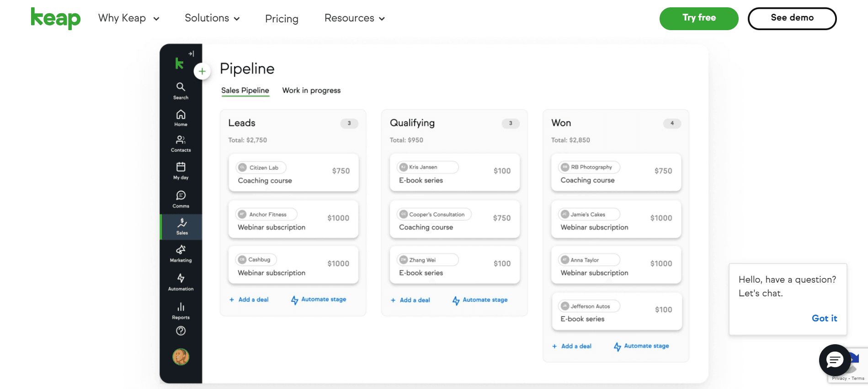868x389 pixels.
Task: Go to Home in the sidebar
Action: 181,118
